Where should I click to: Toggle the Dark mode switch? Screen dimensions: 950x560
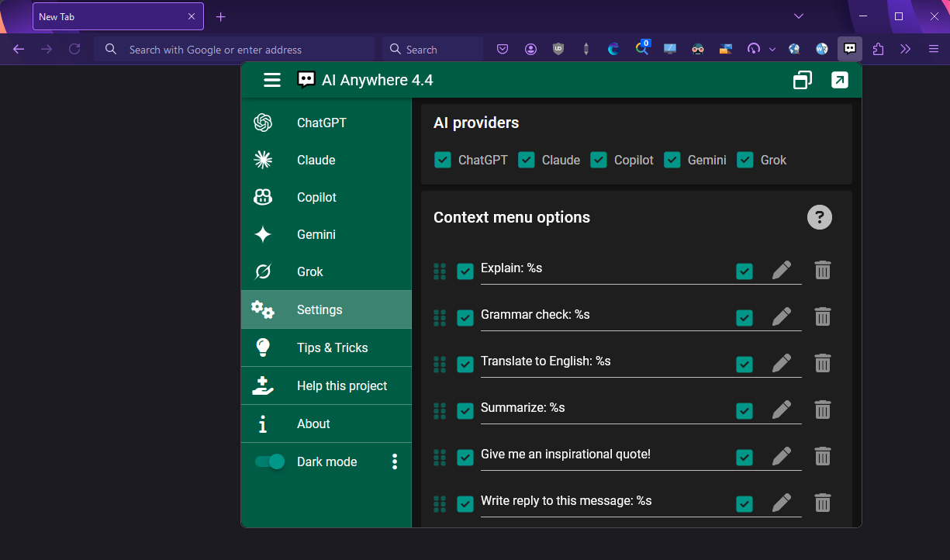(x=270, y=461)
